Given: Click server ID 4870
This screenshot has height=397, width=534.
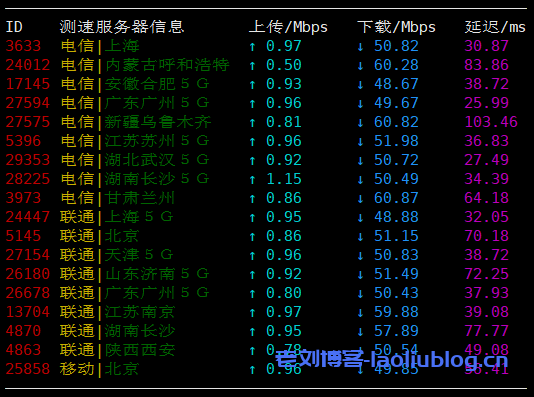Looking at the screenshot, I should point(23,331).
